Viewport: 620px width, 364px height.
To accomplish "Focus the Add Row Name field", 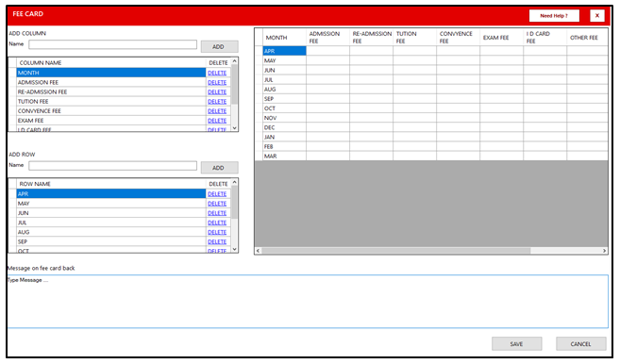I will click(x=112, y=166).
